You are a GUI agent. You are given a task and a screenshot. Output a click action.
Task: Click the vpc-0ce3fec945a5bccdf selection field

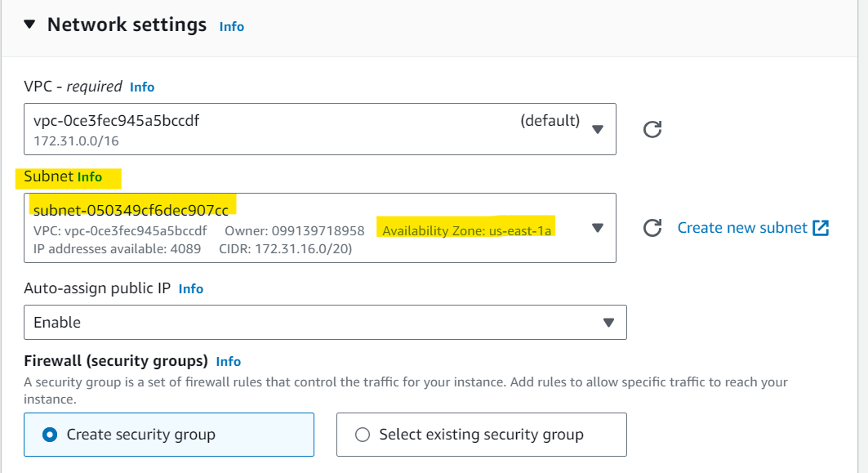[320, 129]
